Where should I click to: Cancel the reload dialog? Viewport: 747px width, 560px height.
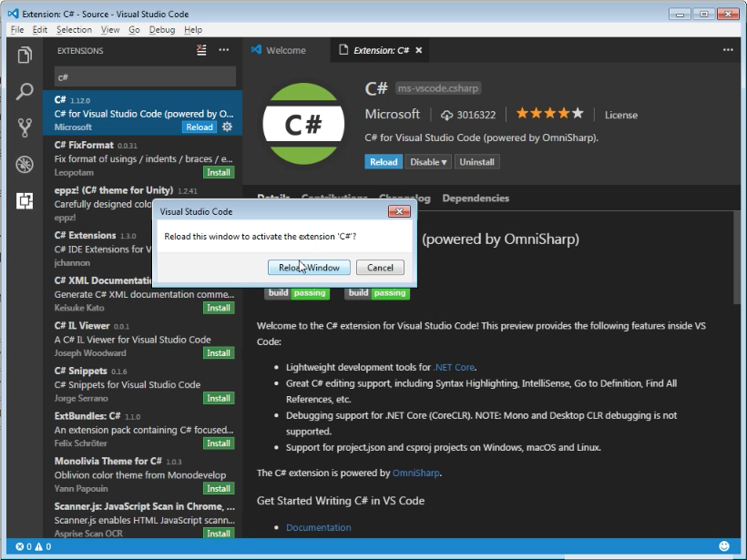click(380, 268)
